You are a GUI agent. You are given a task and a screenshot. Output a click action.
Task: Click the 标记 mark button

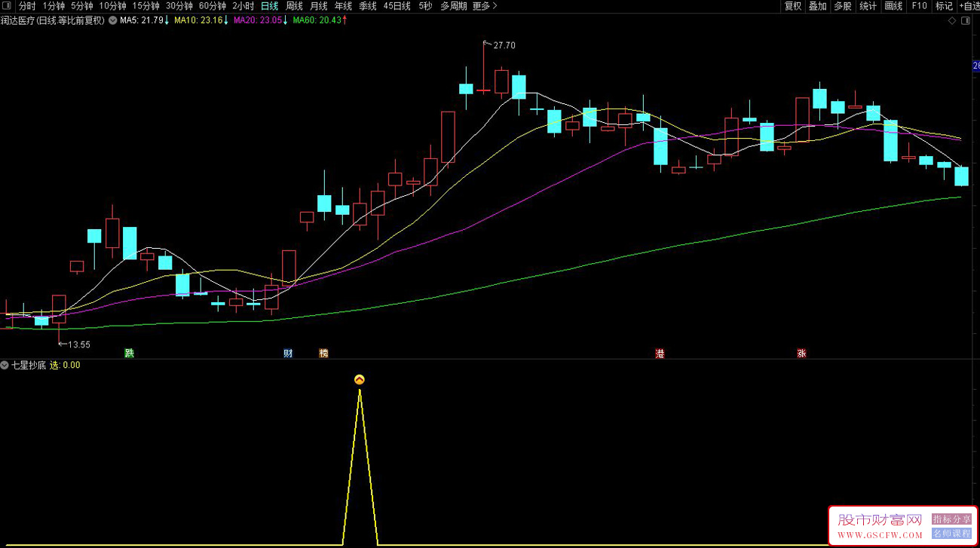944,6
